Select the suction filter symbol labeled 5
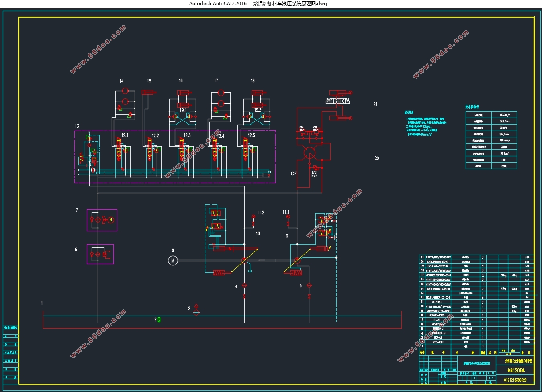The width and height of the screenshot is (542, 392). (309, 286)
